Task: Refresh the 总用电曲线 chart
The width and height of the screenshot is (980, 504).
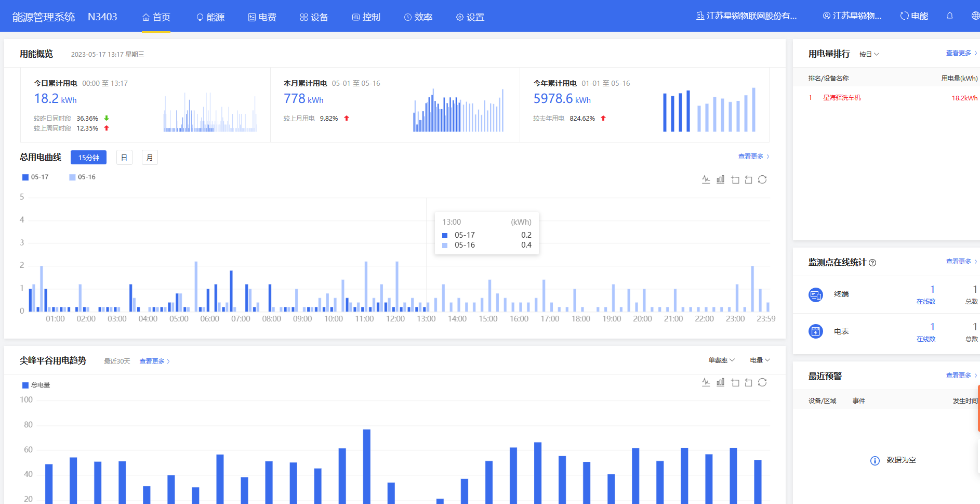Action: click(762, 179)
